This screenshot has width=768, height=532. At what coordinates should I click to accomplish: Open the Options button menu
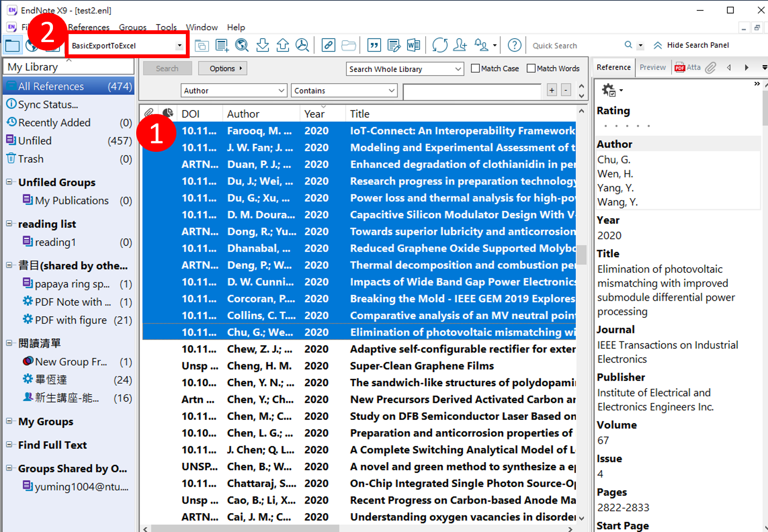tap(222, 69)
